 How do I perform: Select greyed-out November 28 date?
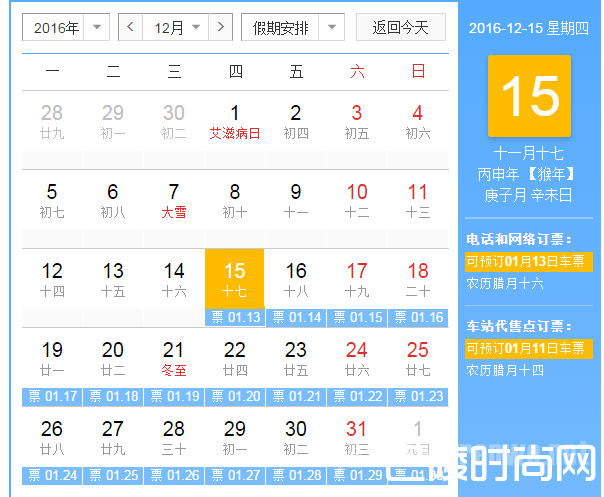52,121
